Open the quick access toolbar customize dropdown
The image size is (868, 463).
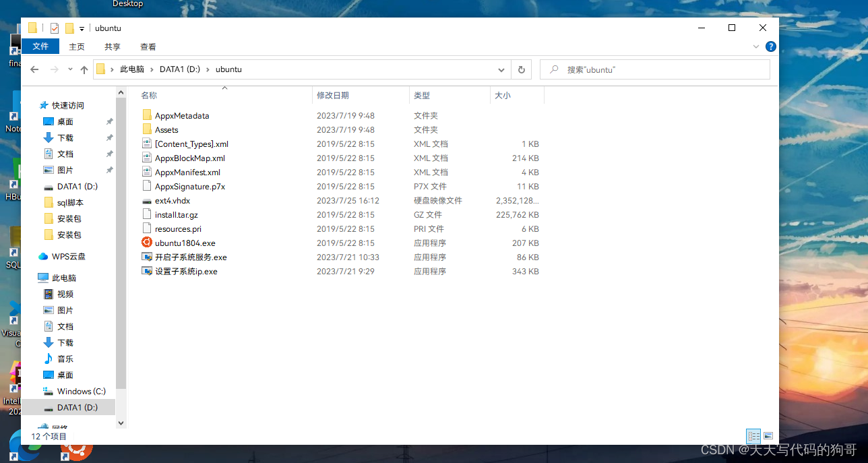[82, 28]
